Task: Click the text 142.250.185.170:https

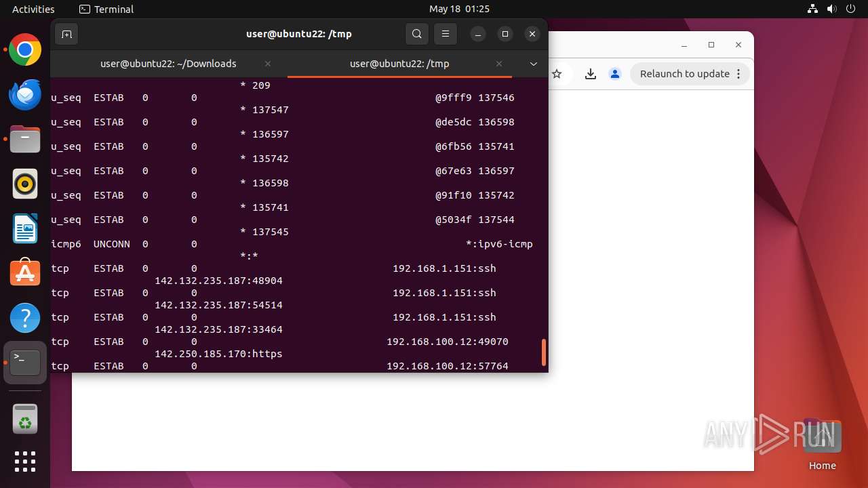Action: coord(218,354)
